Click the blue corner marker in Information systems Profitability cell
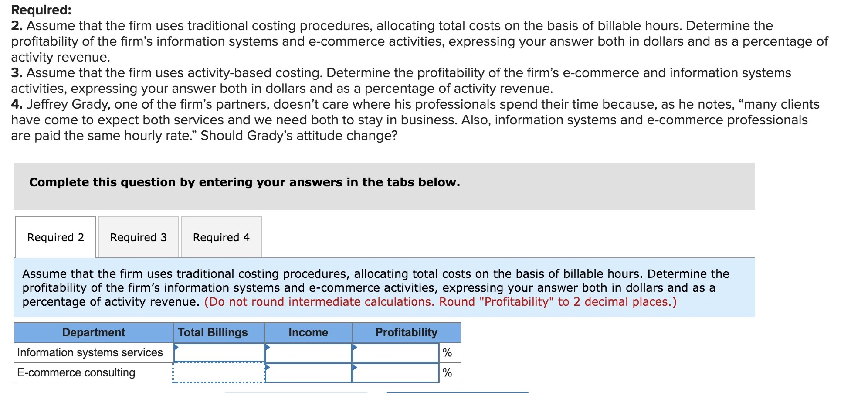 click(x=355, y=348)
